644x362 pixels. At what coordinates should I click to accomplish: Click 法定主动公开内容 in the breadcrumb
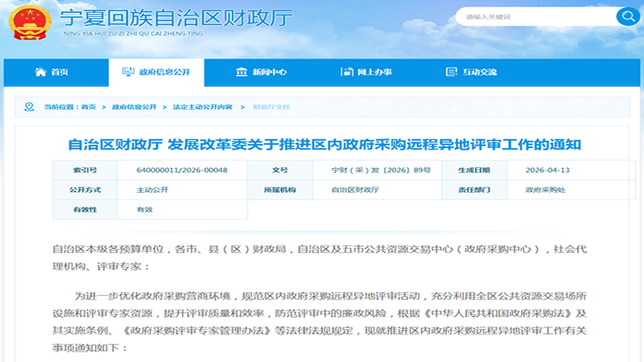pyautogui.click(x=203, y=107)
